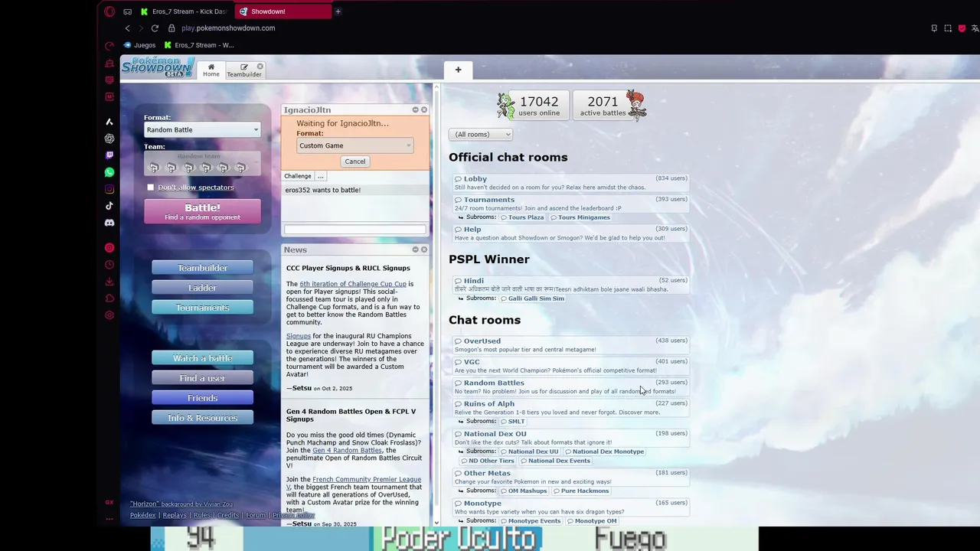Join the OverUsed chat room
The height and width of the screenshot is (551, 980).
[x=570, y=345]
